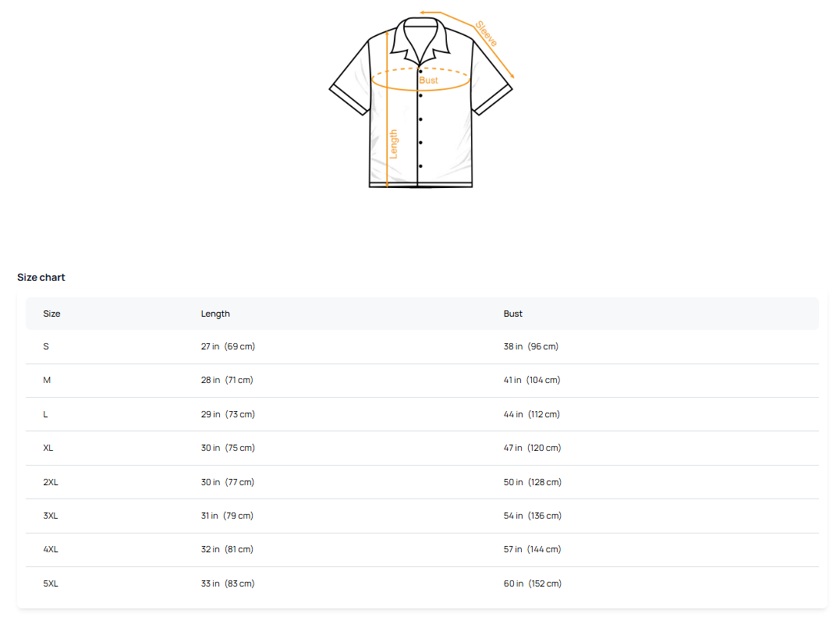Select the '4XL' size cell
The width and height of the screenshot is (840, 617).
coord(51,549)
